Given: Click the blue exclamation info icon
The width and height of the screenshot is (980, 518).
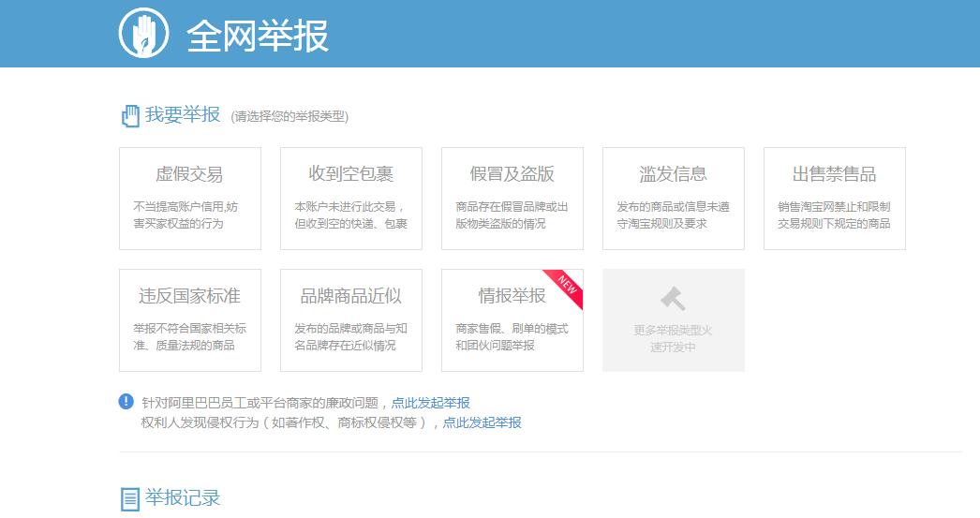Looking at the screenshot, I should (126, 401).
